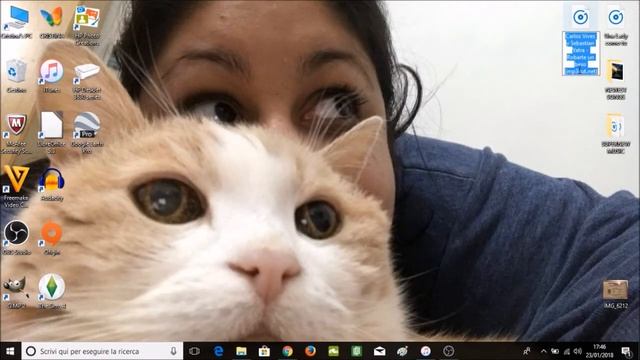Open the Mail app from the taskbar

click(380, 351)
